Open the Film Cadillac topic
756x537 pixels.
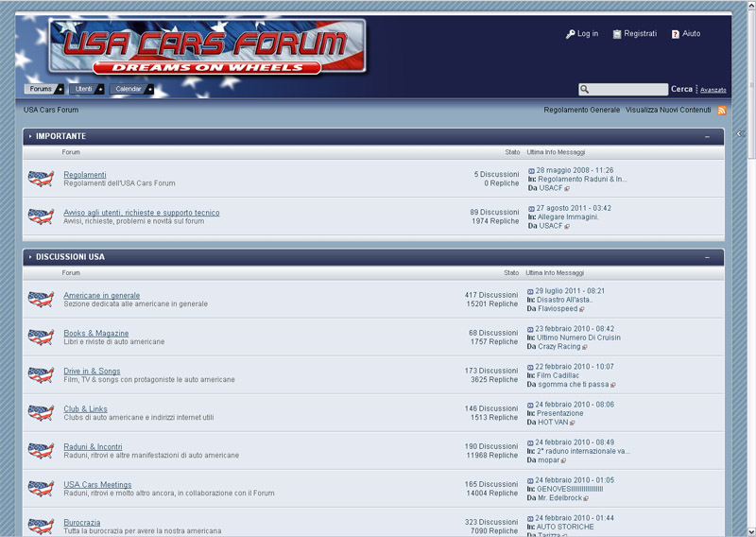[558, 376]
